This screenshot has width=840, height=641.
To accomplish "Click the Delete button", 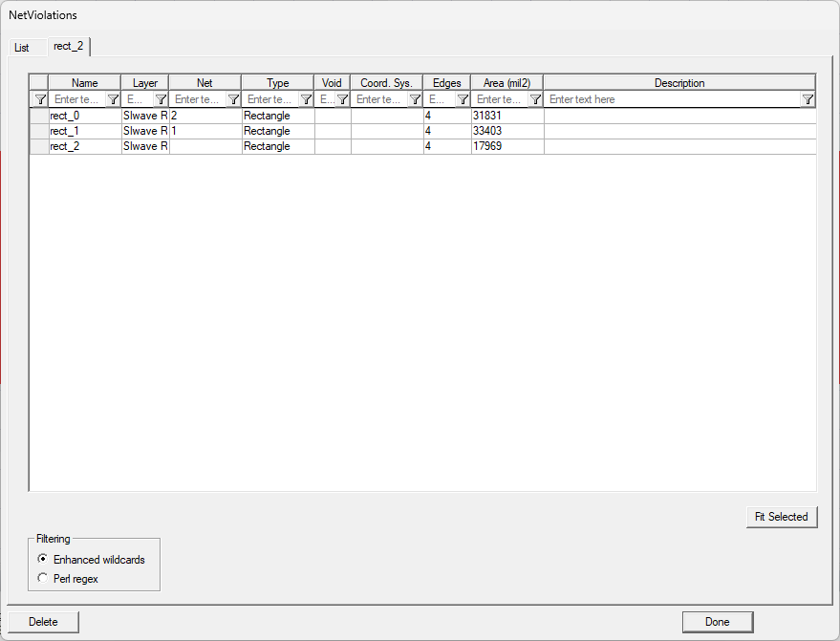I will (43, 622).
